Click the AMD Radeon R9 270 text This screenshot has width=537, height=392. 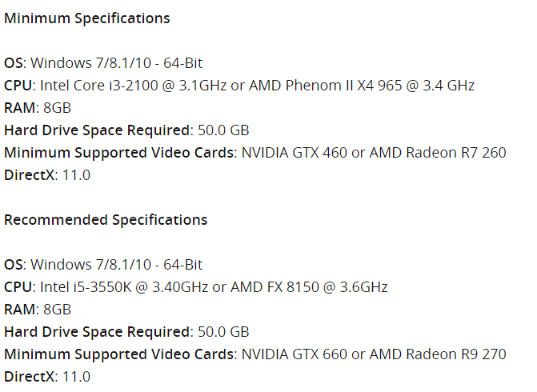[x=438, y=354]
